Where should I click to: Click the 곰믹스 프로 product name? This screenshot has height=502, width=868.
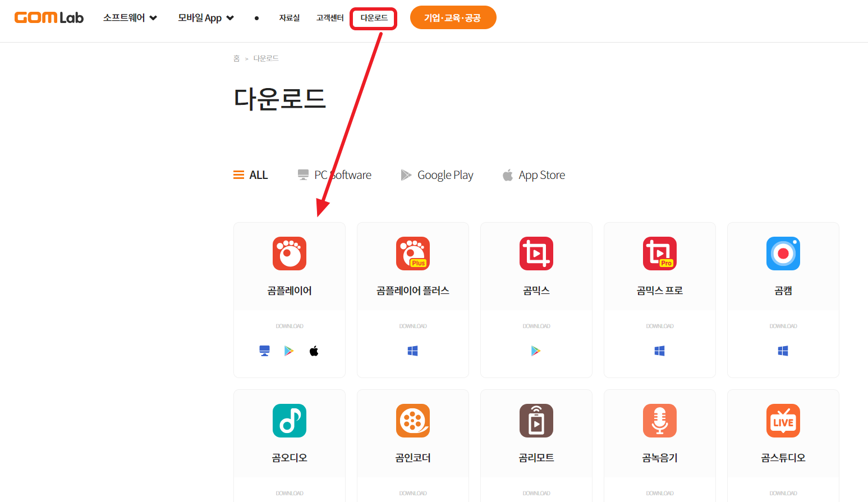click(x=660, y=291)
